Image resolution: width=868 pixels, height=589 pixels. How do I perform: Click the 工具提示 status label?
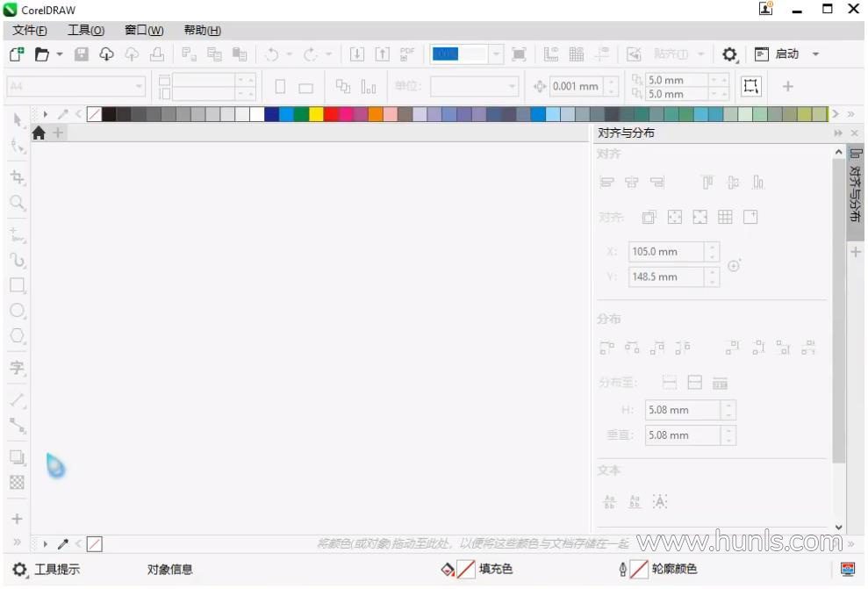pyautogui.click(x=57, y=569)
